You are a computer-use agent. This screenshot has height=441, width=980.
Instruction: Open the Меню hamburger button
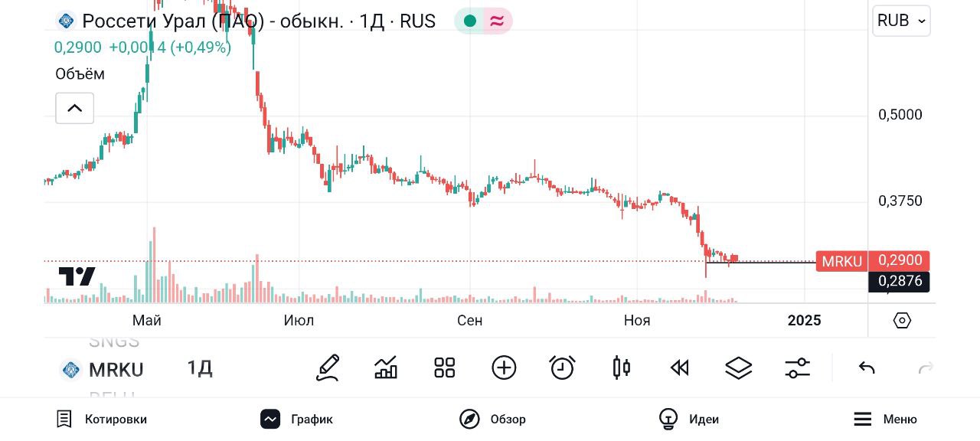[885, 419]
